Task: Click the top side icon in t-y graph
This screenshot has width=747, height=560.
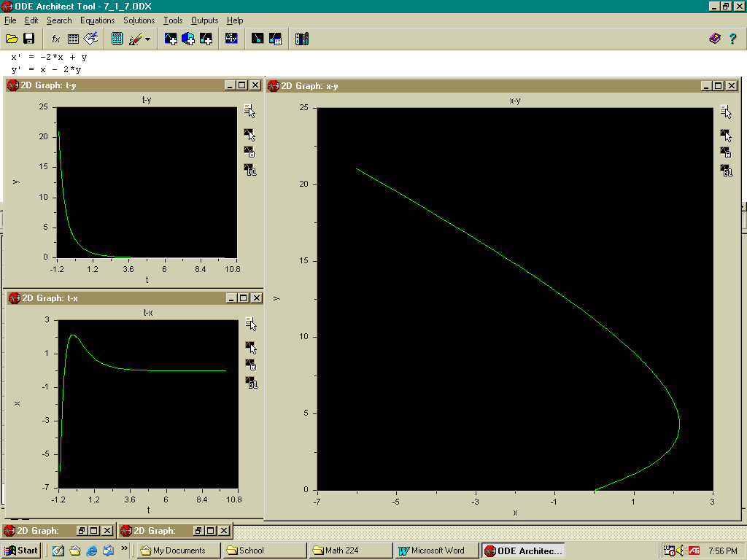Action: click(x=249, y=111)
